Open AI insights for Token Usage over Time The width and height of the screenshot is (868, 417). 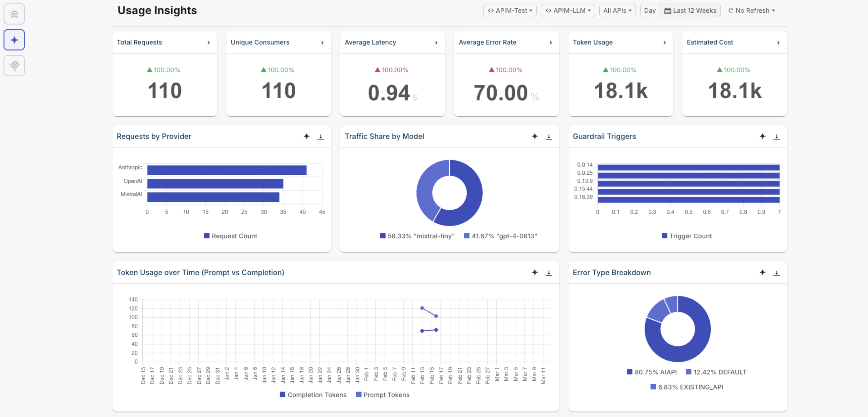(x=535, y=272)
